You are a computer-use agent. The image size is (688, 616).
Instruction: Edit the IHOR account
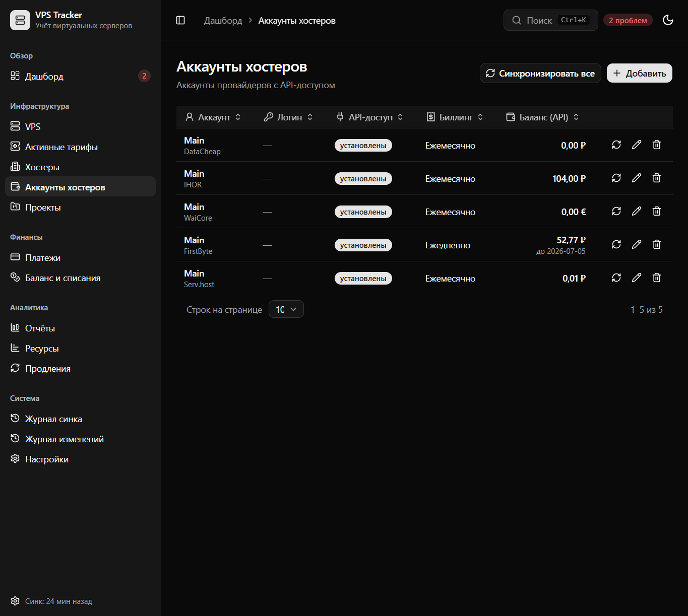(637, 178)
